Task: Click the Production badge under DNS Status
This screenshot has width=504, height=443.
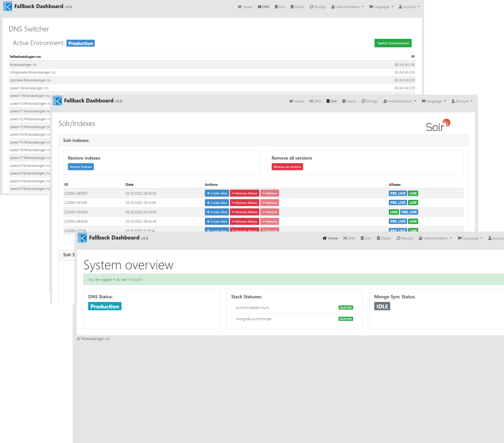Action: click(x=104, y=306)
